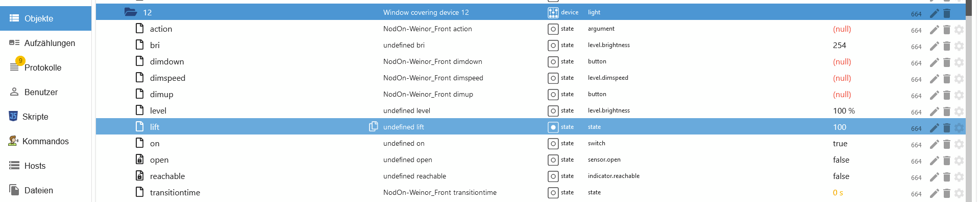The image size is (980, 202).
Task: Copy the lift object ID icon
Action: pos(374,126)
